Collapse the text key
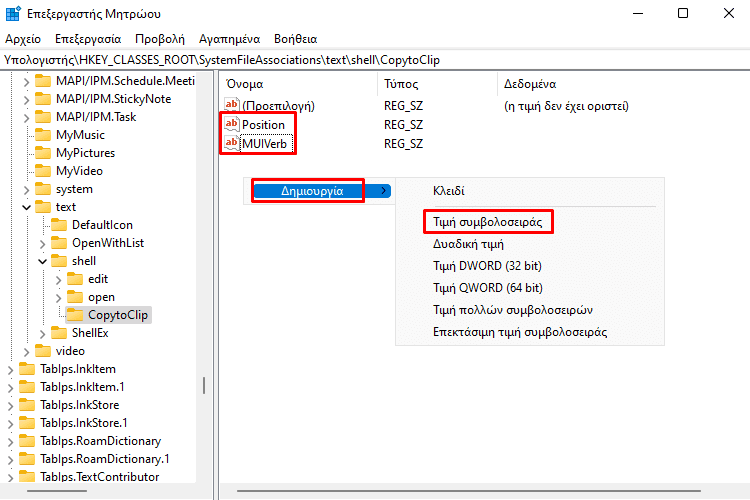 (26, 208)
